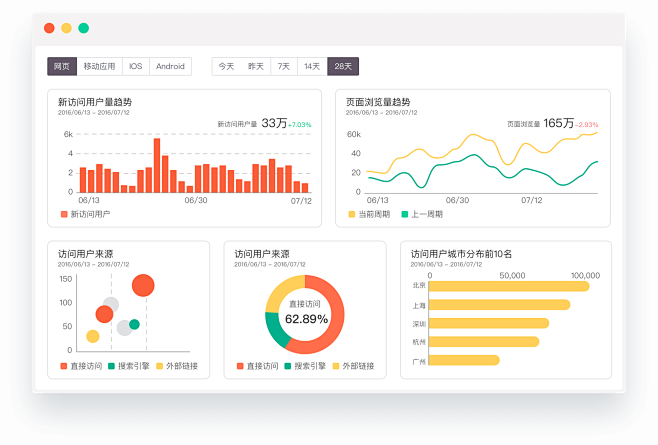The height and width of the screenshot is (445, 658).
Task: Click the 页面浏览量趋势 chart title
Action: point(378,102)
